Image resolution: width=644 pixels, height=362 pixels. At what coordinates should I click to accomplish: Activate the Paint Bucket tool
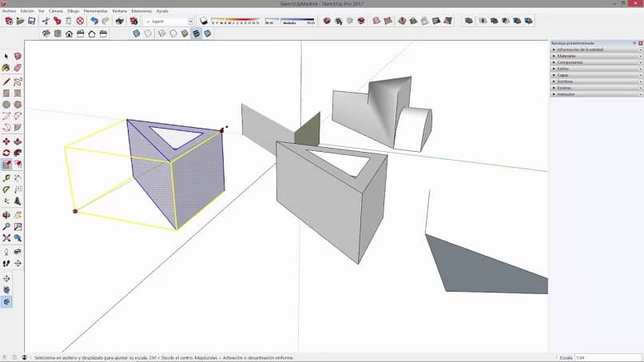pyautogui.click(x=6, y=68)
